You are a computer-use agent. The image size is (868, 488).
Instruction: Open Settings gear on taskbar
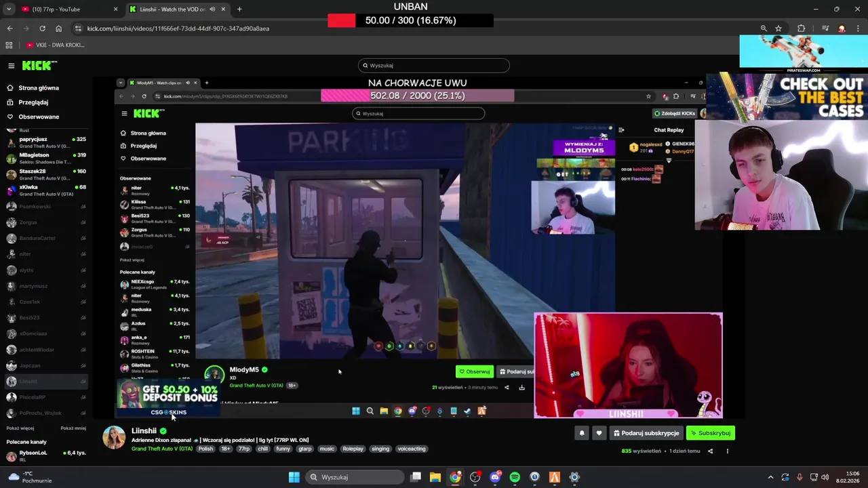pyautogui.click(x=574, y=477)
